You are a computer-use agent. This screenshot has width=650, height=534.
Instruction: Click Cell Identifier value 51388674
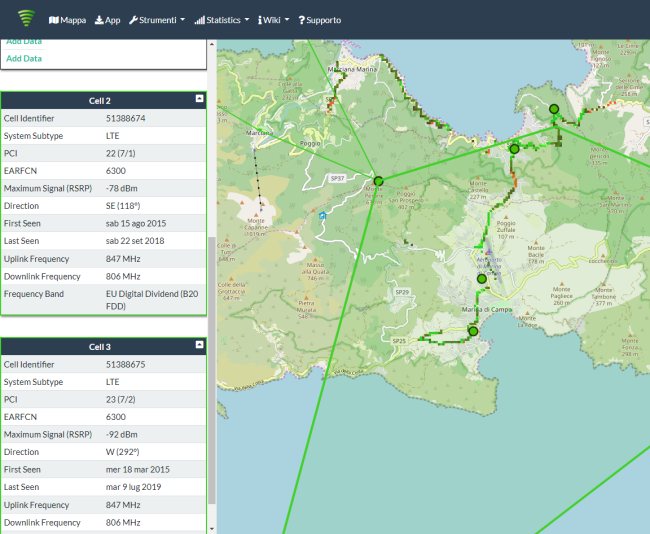[x=126, y=118]
